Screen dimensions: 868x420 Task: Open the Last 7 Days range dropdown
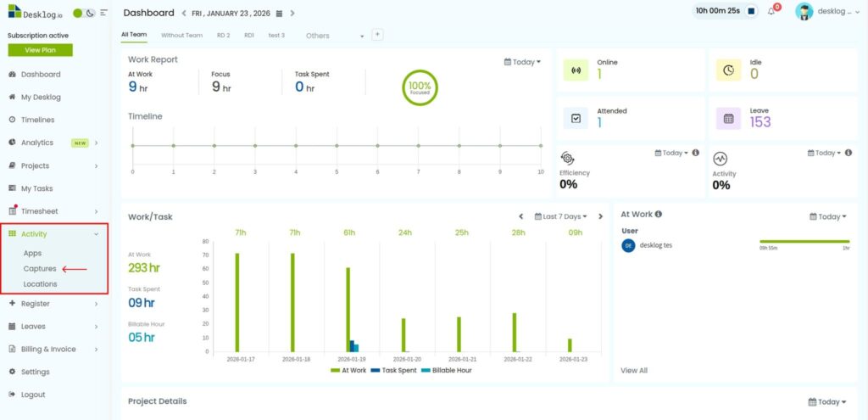(x=560, y=216)
